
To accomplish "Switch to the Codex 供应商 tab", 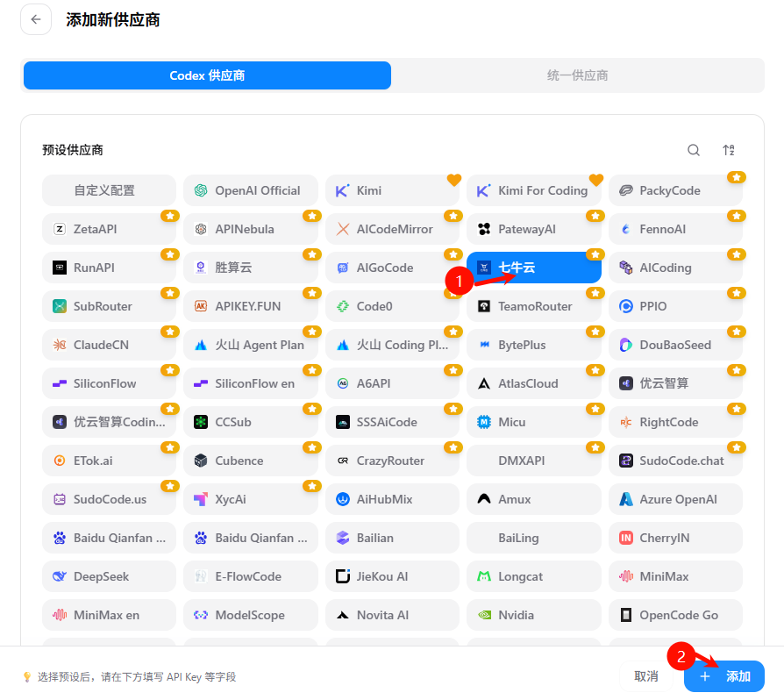I will [x=207, y=75].
